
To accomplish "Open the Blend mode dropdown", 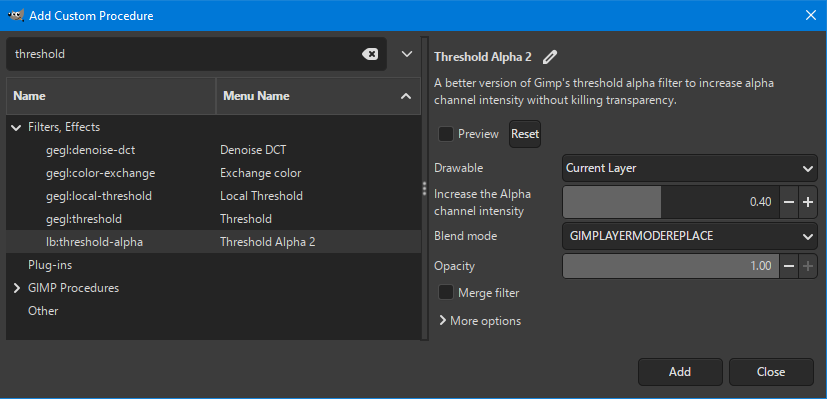I will pyautogui.click(x=690, y=236).
